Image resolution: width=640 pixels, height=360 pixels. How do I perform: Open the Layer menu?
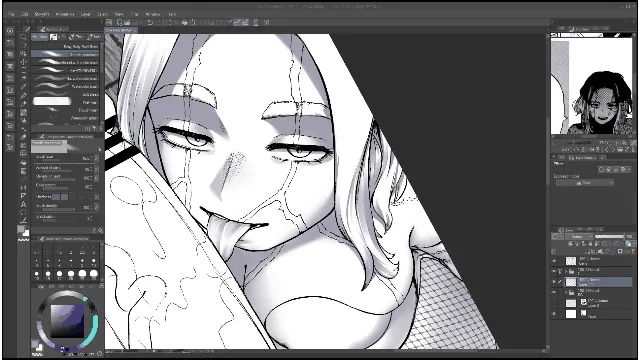86,14
